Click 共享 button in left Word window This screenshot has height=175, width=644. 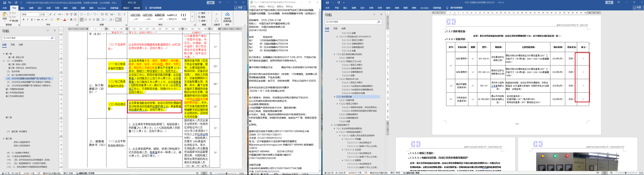[240, 8]
